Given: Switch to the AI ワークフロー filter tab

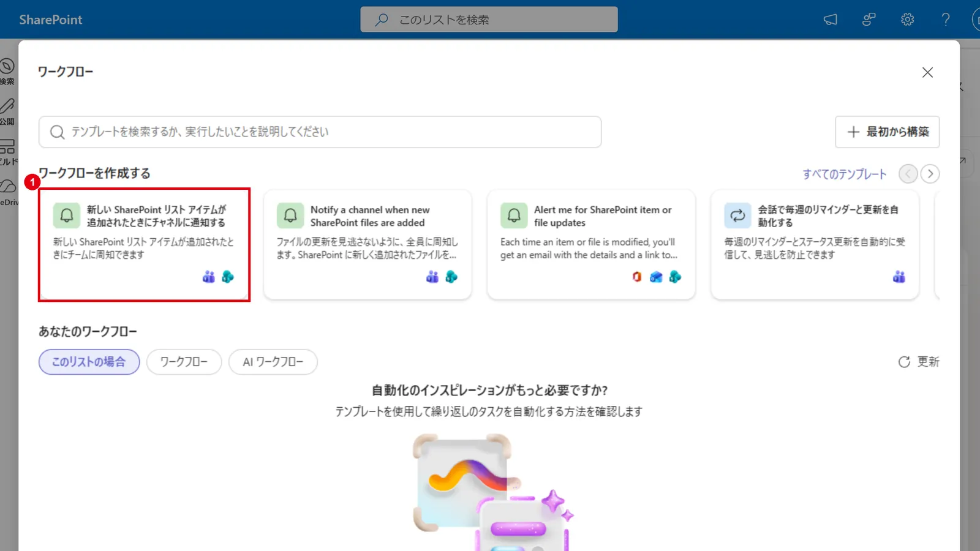Looking at the screenshot, I should (273, 362).
